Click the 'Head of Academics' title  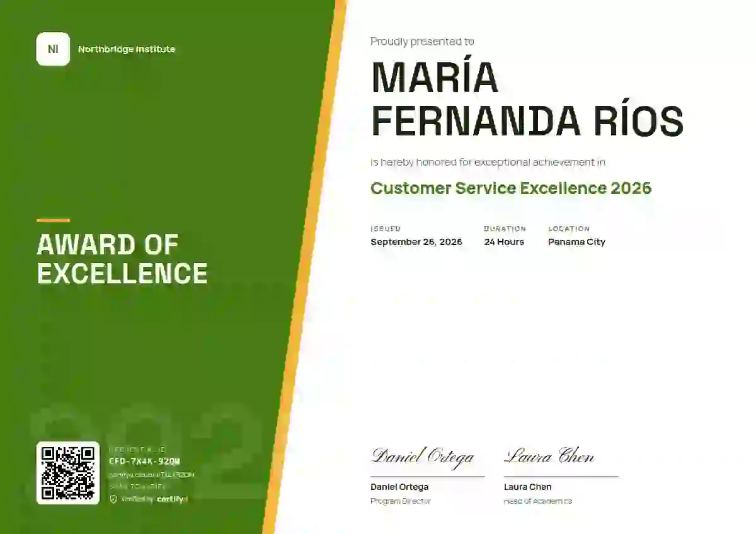pyautogui.click(x=538, y=501)
